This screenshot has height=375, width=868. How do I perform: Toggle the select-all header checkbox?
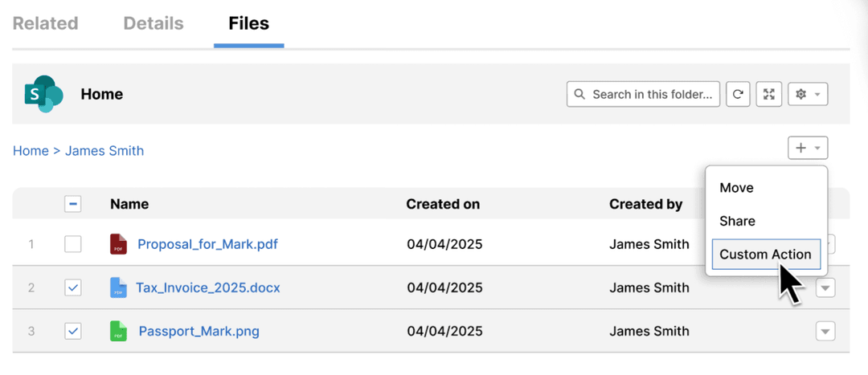pos(73,204)
